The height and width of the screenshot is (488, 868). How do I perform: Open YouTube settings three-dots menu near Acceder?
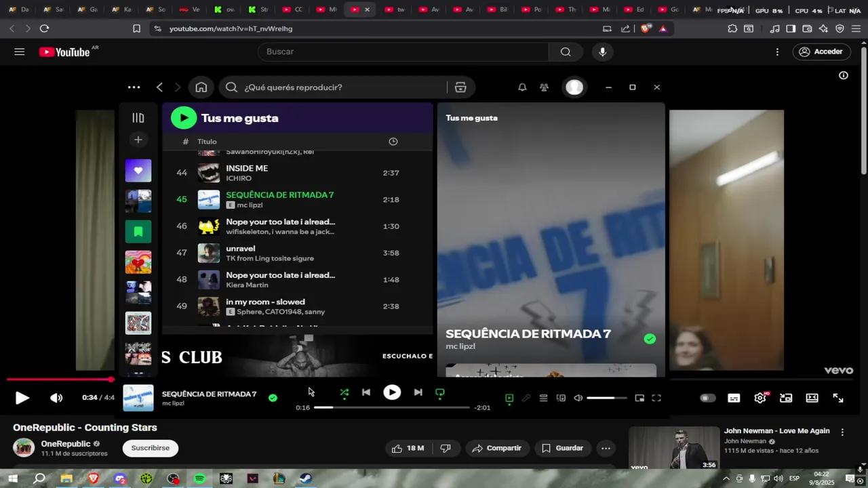pyautogui.click(x=777, y=52)
